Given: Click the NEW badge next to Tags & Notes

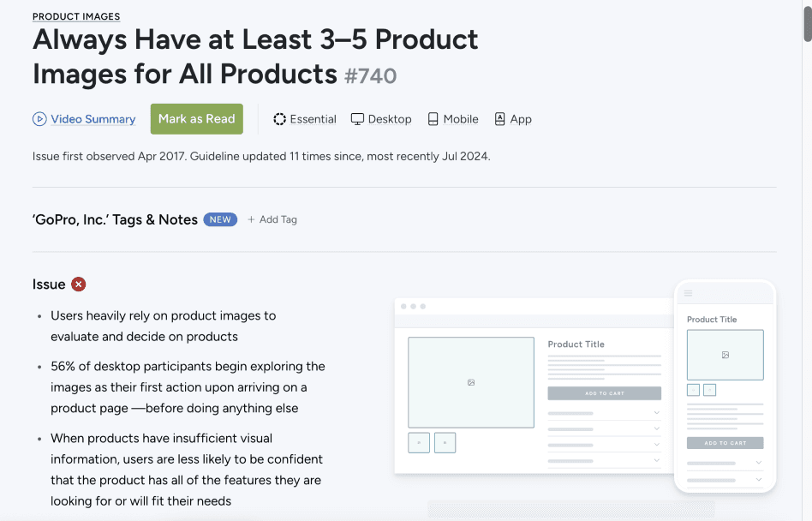Looking at the screenshot, I should click(x=220, y=219).
